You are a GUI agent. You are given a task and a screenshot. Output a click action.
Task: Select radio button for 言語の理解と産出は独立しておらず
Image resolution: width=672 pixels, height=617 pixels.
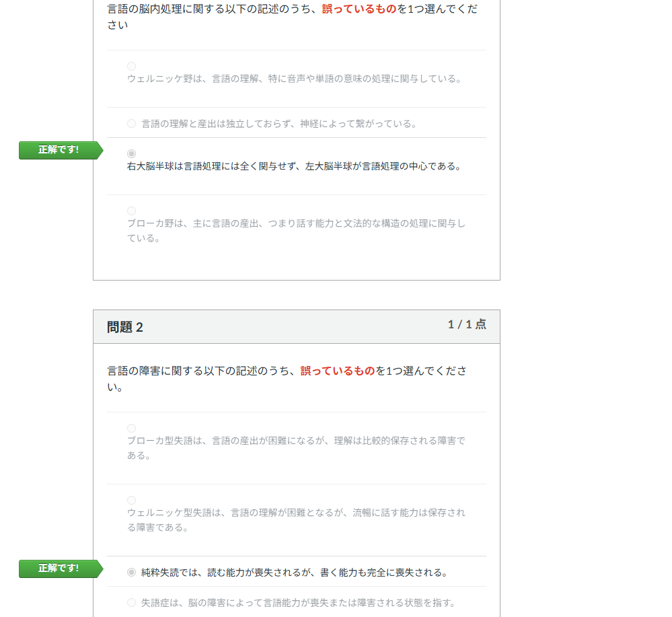(x=131, y=124)
